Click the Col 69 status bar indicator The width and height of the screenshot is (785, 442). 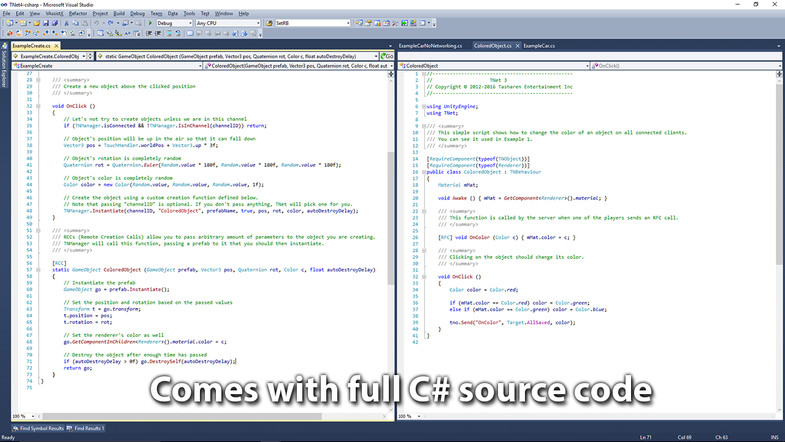684,437
